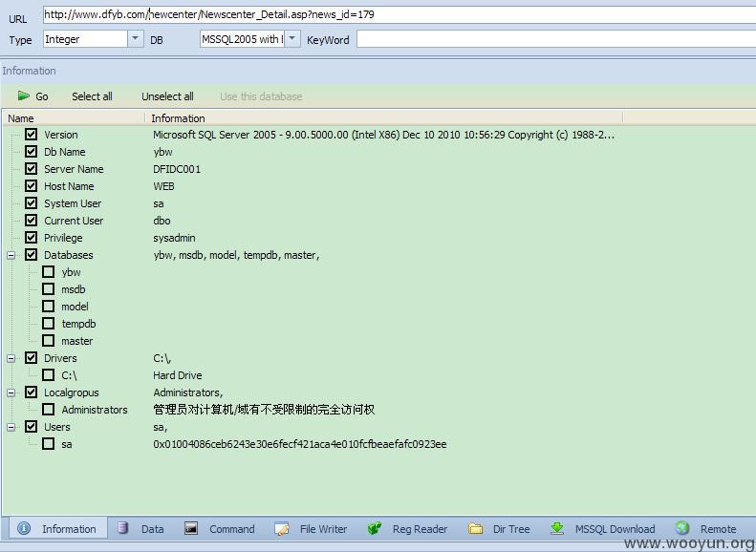Toggle the Drivers checkbox
The height and width of the screenshot is (552, 756).
[x=31, y=357]
